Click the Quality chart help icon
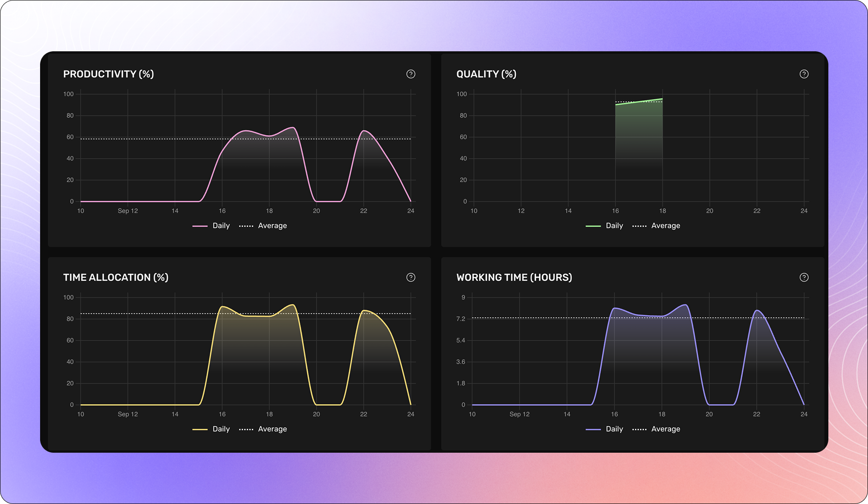The image size is (868, 504). (804, 74)
